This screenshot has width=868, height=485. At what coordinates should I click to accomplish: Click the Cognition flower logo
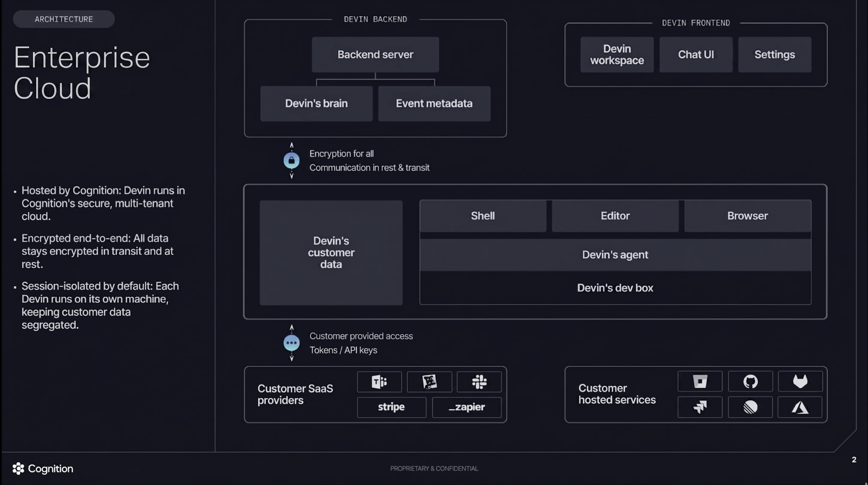(x=18, y=469)
